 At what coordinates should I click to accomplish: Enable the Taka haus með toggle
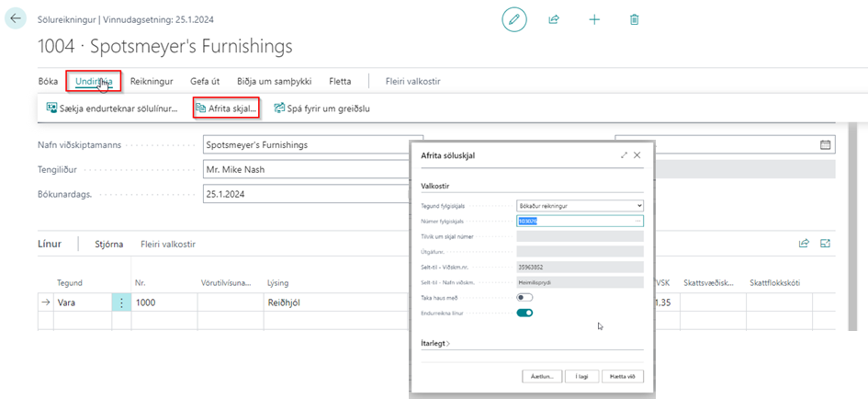pyautogui.click(x=524, y=297)
